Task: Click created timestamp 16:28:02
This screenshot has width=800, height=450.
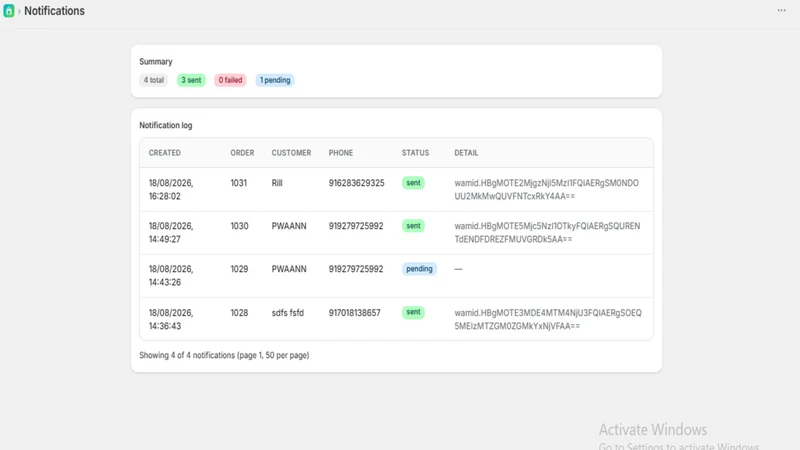Action: click(164, 196)
